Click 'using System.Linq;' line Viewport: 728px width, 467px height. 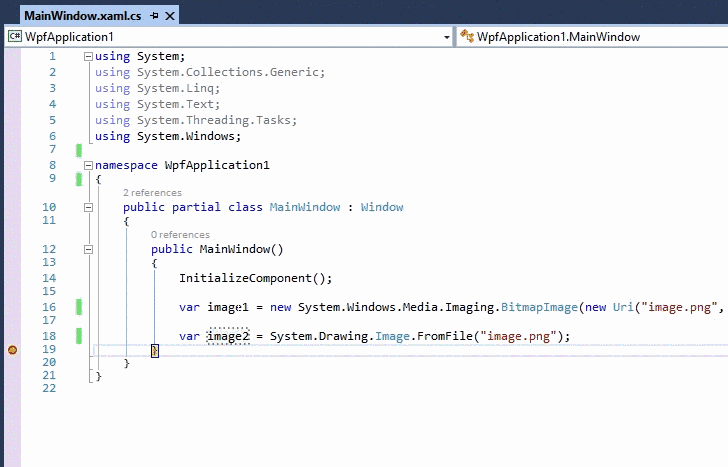click(157, 88)
